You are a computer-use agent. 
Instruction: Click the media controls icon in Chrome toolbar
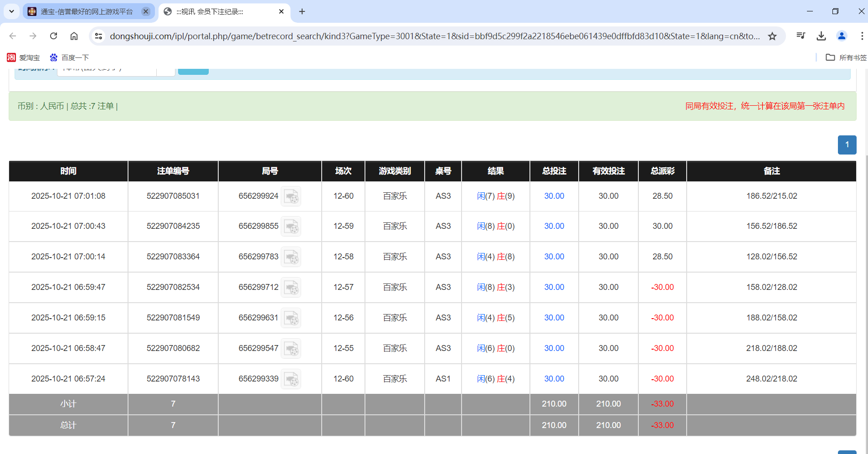(801, 36)
